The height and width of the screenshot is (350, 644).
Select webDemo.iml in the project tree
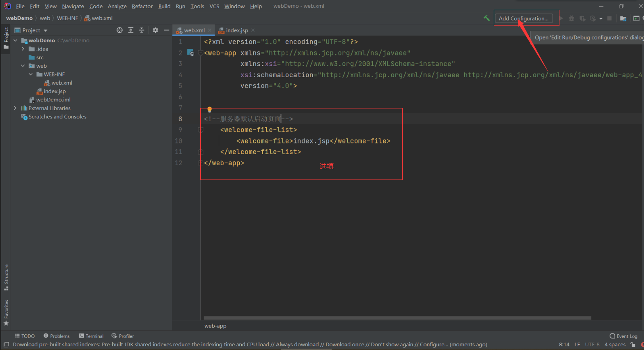(50, 100)
